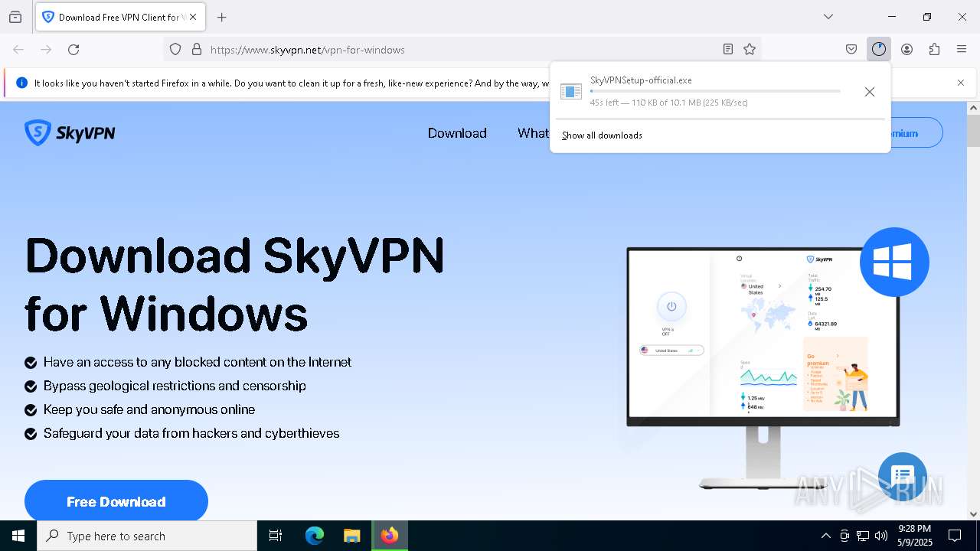Open the Download navigation menu item

tap(457, 133)
